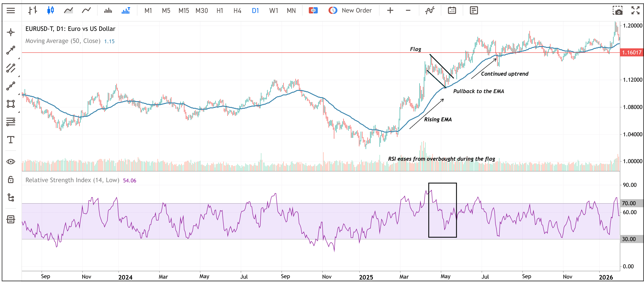Click Relative Strength Index indicator label
Image resolution: width=644 pixels, height=282 pixels.
coord(72,180)
